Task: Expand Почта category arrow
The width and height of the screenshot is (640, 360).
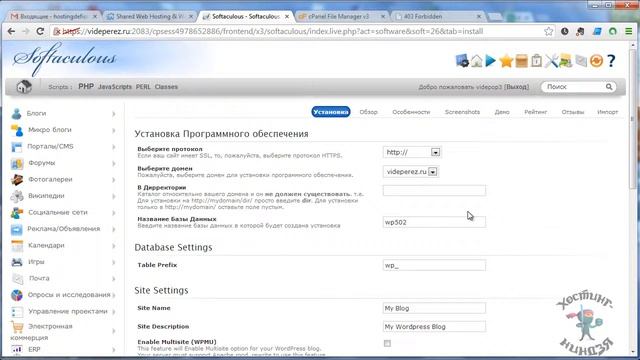Action: [113, 279]
